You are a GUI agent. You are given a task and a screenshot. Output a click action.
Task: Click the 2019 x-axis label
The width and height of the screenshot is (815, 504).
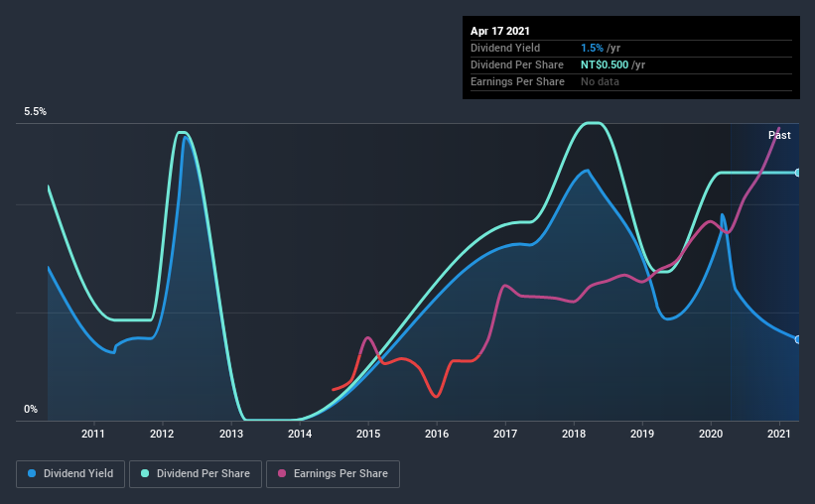(642, 434)
